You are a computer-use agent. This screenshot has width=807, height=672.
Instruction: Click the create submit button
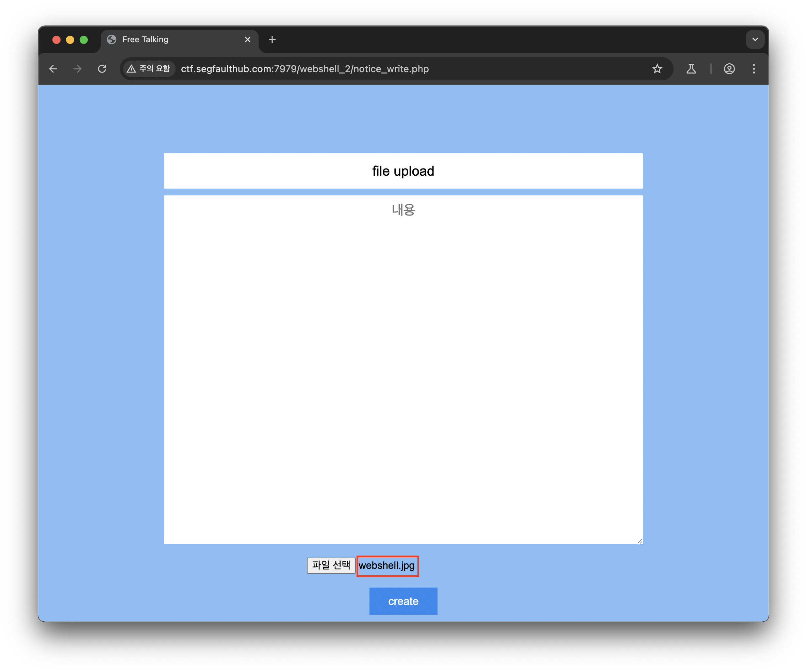point(403,601)
